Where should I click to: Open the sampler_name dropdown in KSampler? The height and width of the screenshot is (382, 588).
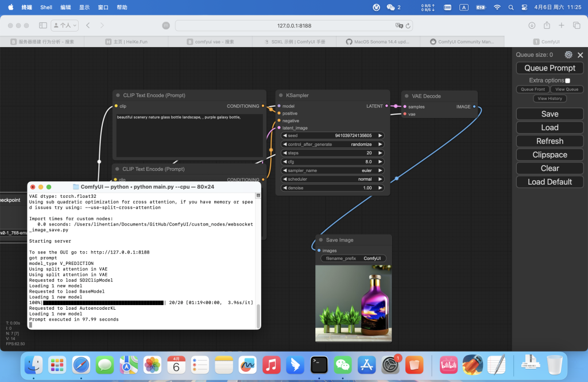(x=332, y=170)
